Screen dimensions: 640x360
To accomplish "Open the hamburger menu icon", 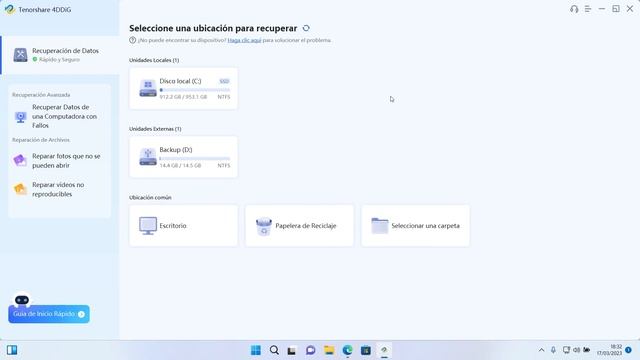I will coord(588,9).
